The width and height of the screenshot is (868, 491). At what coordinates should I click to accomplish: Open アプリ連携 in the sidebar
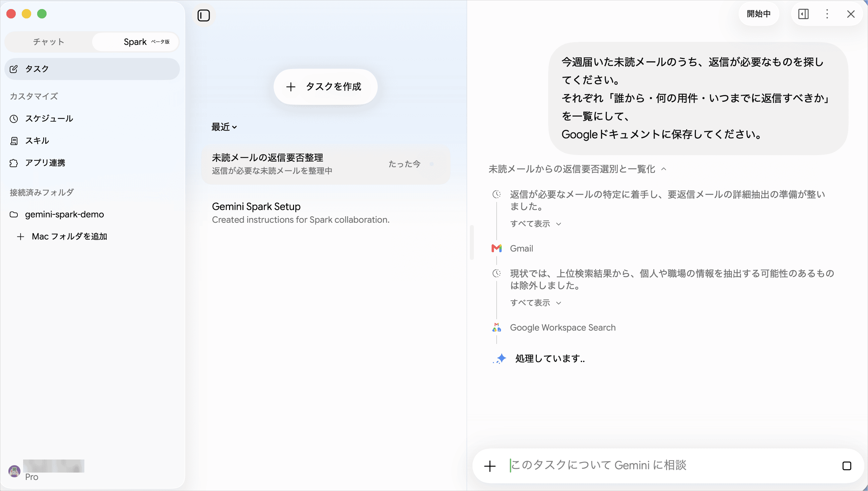pyautogui.click(x=92, y=163)
